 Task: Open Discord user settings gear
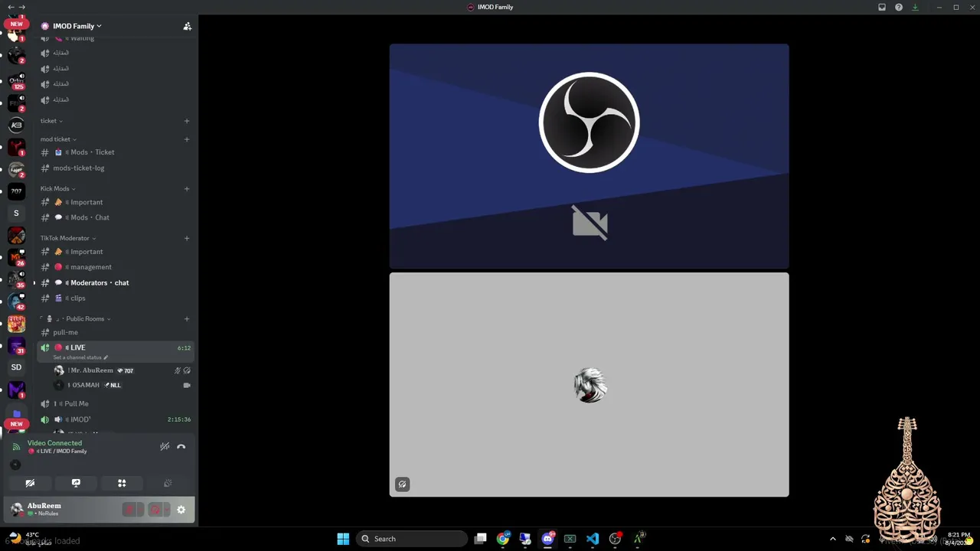point(181,510)
